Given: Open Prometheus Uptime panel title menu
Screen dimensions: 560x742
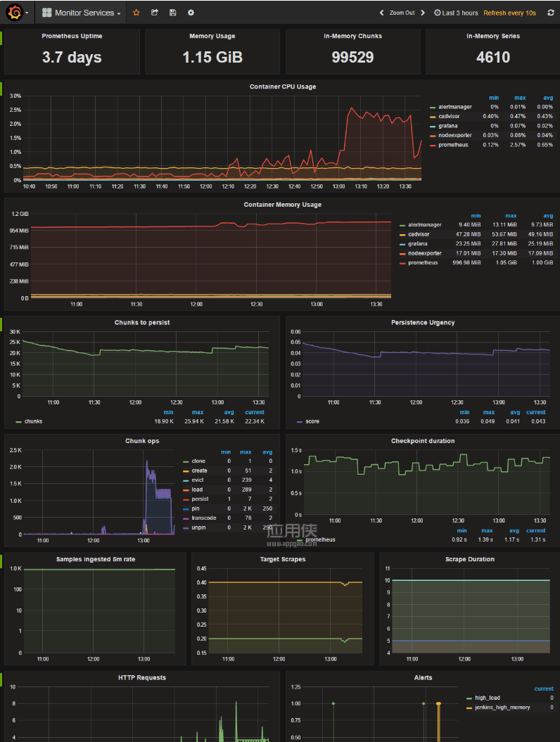Looking at the screenshot, I should pyautogui.click(x=72, y=36).
